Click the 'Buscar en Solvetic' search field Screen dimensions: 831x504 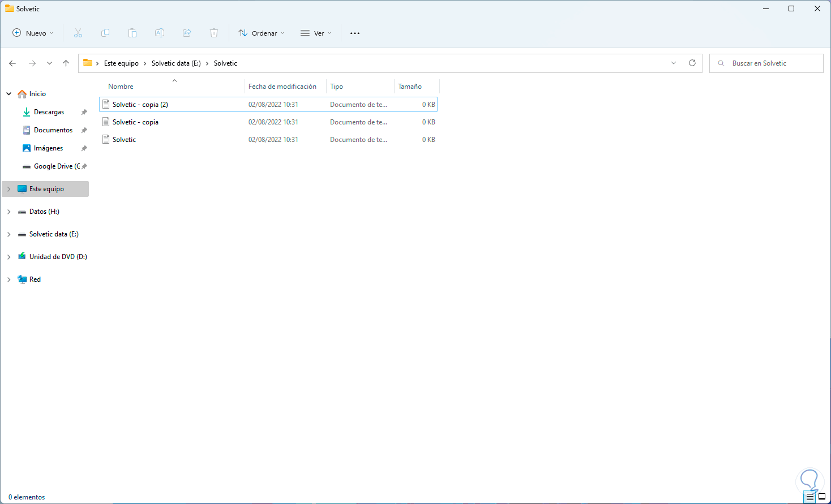766,63
